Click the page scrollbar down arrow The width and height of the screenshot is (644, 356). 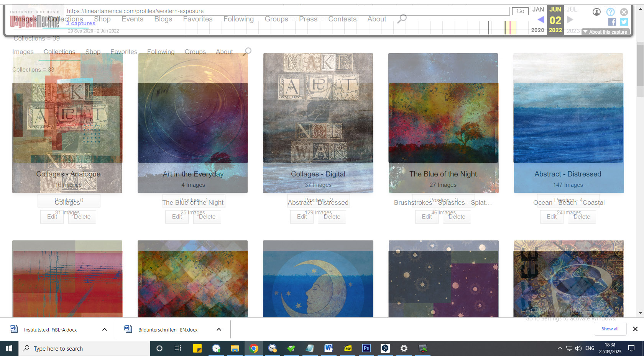640,313
